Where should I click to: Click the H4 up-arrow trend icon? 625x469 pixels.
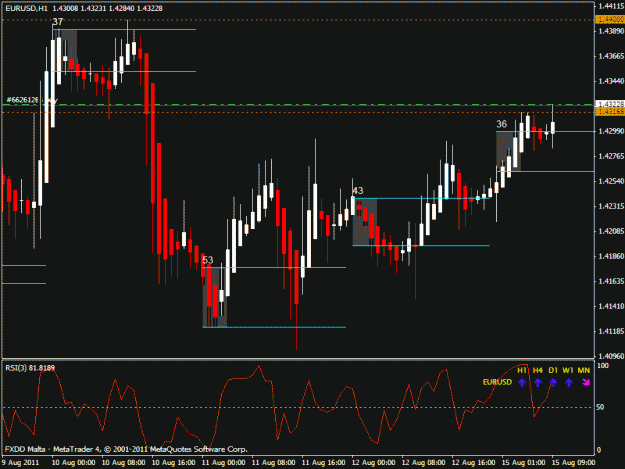pos(538,383)
